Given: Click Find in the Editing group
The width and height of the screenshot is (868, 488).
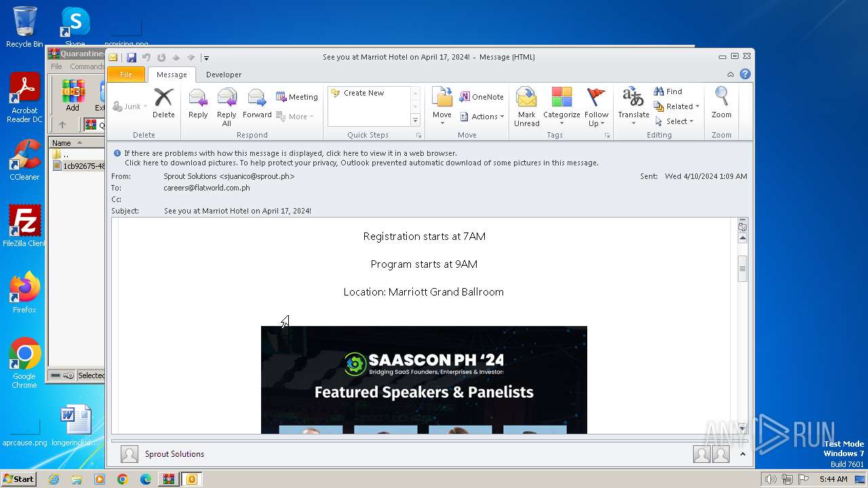Looking at the screenshot, I should (x=668, y=91).
